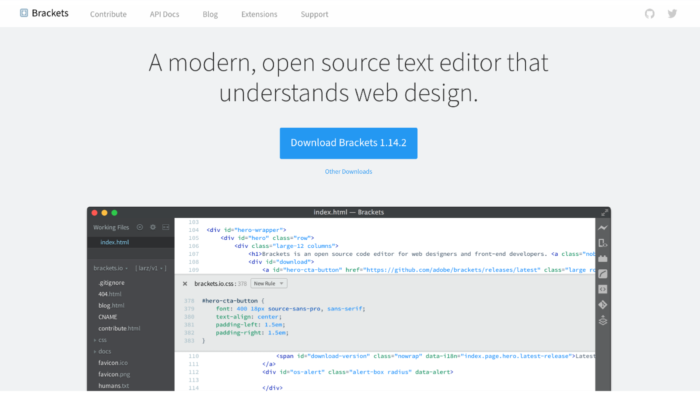Click the main headline about modern text editor
Image resolution: width=700 pixels, height=420 pixels.
349,78
